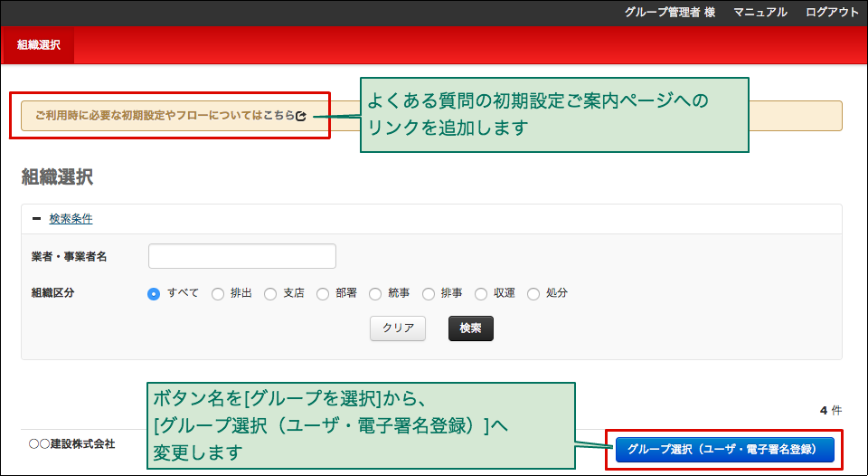Select the 統事 radio button

click(375, 293)
